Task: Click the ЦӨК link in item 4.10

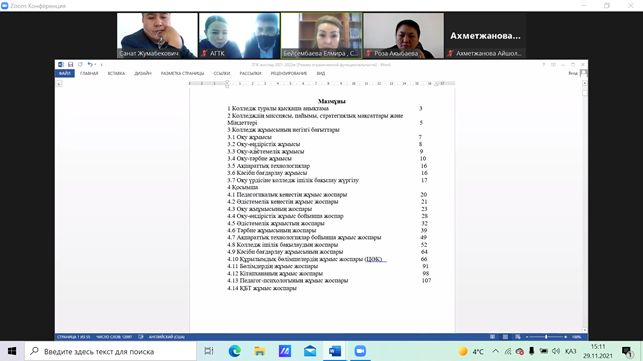Action: (x=374, y=259)
